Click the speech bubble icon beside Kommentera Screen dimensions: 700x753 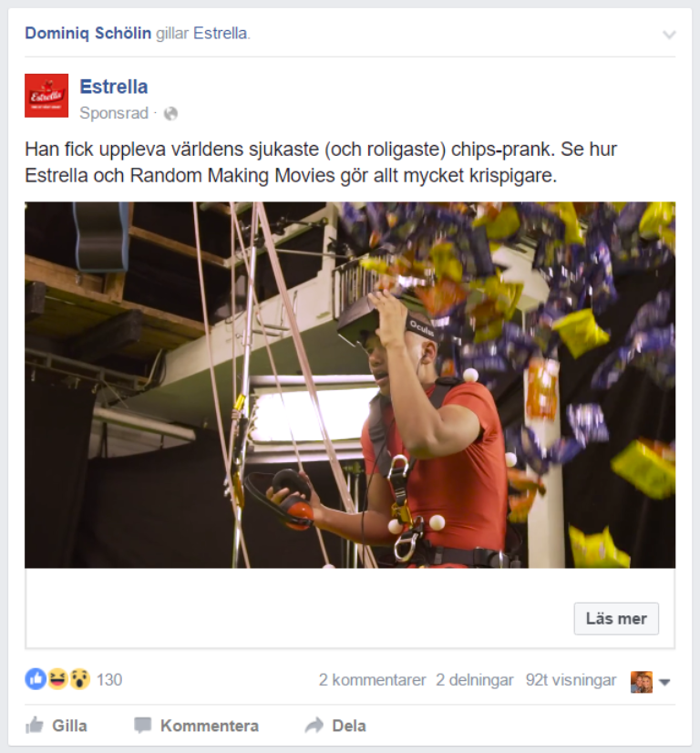click(x=142, y=725)
